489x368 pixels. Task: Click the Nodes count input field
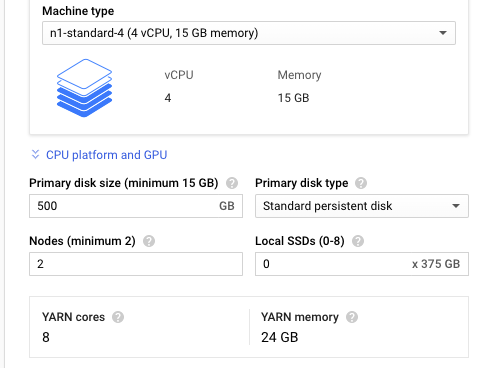[136, 264]
